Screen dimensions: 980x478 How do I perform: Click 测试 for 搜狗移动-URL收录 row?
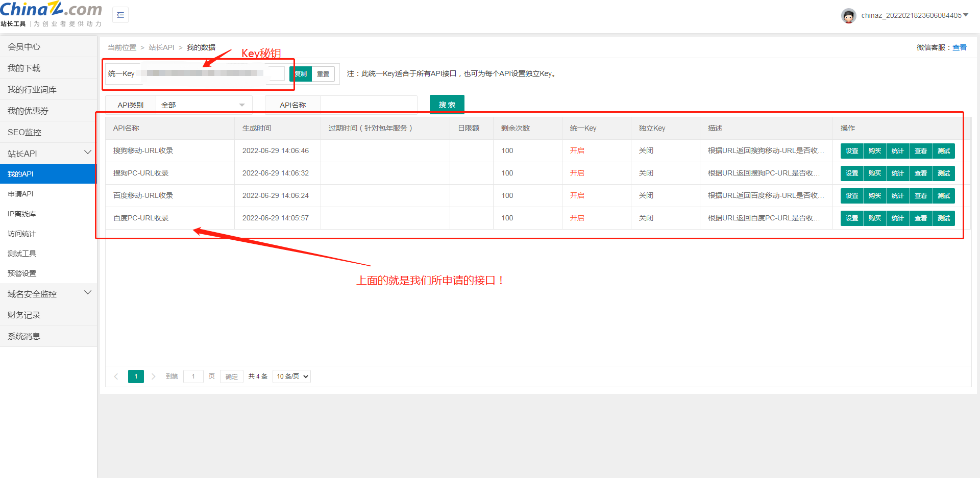944,151
